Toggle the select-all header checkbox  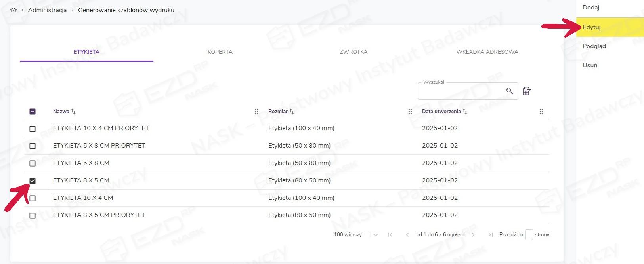pyautogui.click(x=32, y=112)
